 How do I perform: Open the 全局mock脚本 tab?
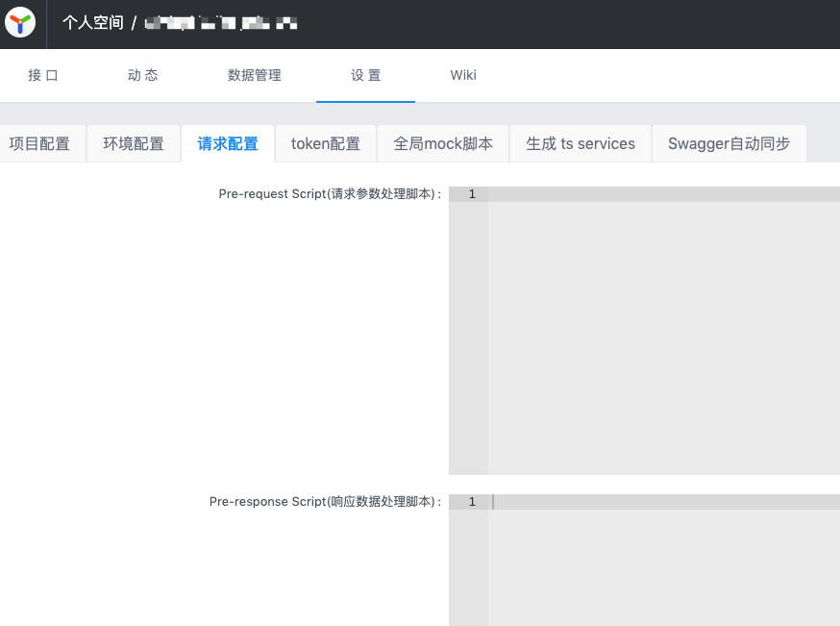click(x=443, y=143)
